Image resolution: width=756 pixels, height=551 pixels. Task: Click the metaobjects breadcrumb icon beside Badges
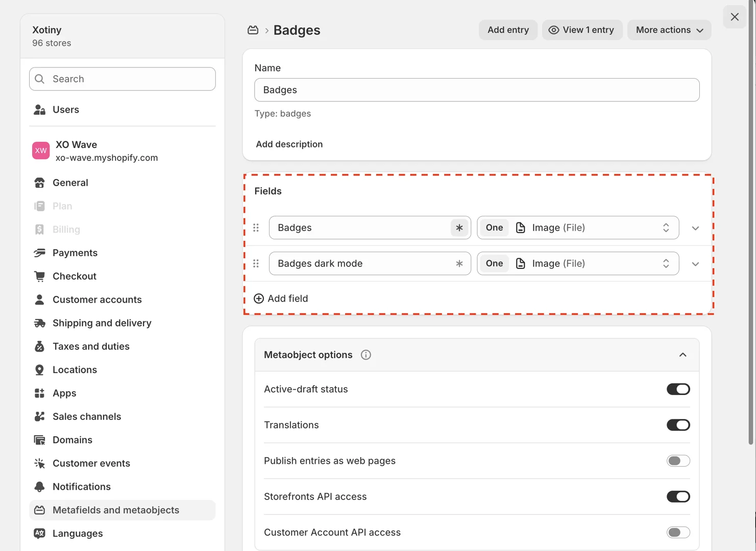pos(253,30)
